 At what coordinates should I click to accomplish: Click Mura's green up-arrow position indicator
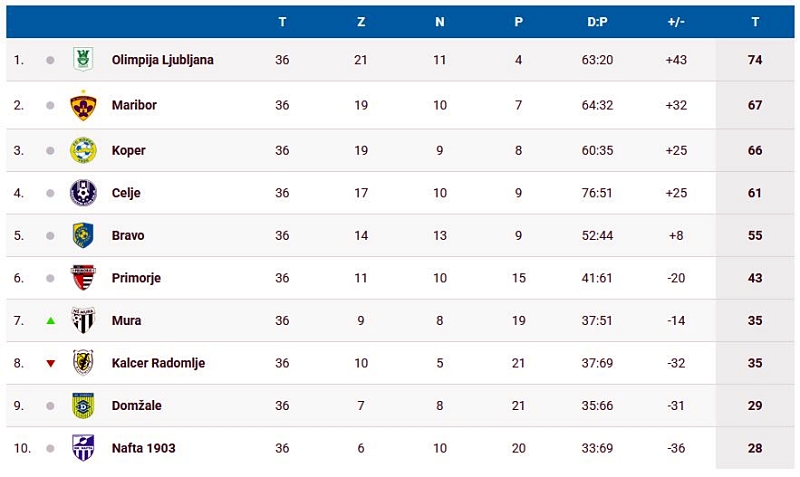coord(50,321)
